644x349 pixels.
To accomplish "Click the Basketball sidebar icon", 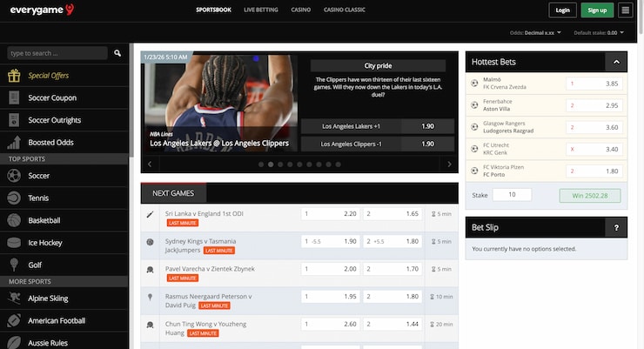I will (14, 220).
